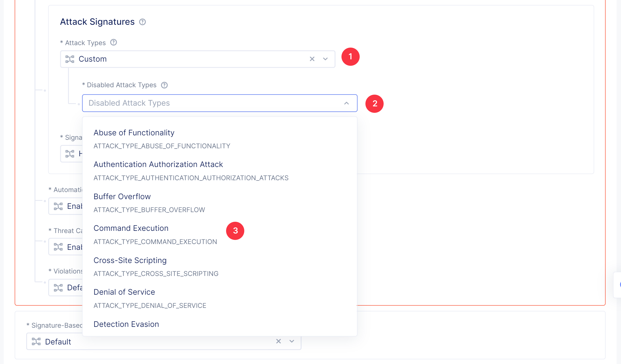Click flow icon in Violations field
Viewport: 621px width, 364px height.
click(x=58, y=288)
